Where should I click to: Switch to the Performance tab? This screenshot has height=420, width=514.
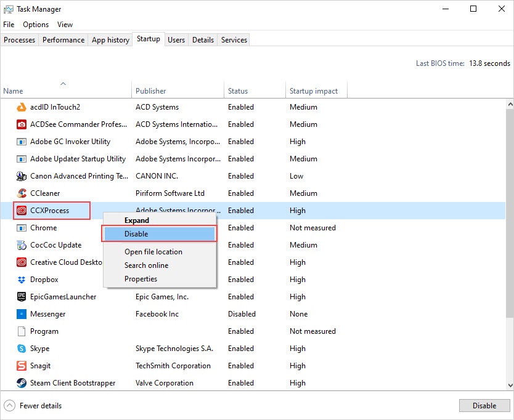click(x=63, y=40)
